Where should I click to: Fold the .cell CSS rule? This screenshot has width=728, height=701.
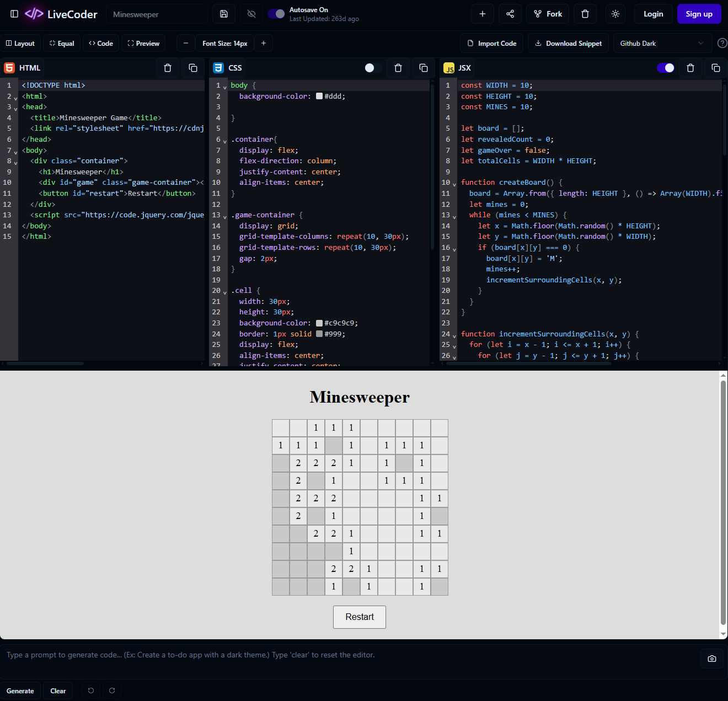[224, 292]
